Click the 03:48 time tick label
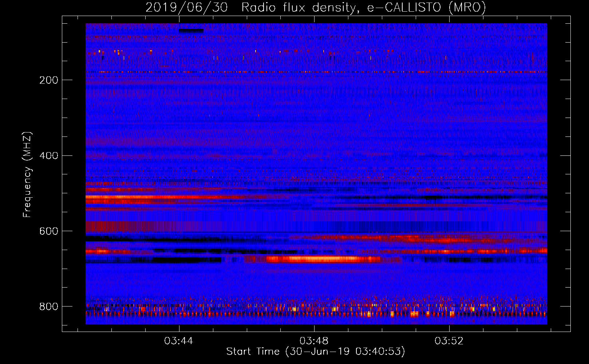Screen dimensions: 589x364 (314, 341)
